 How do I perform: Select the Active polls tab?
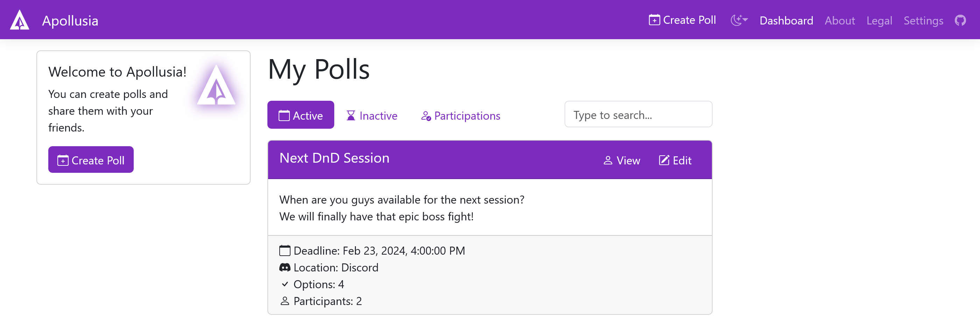point(301,115)
